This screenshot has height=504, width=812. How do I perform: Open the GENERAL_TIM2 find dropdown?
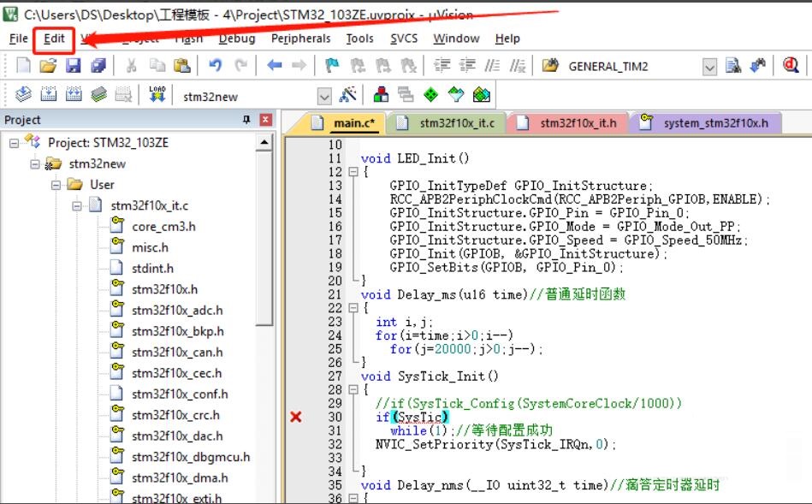click(709, 67)
